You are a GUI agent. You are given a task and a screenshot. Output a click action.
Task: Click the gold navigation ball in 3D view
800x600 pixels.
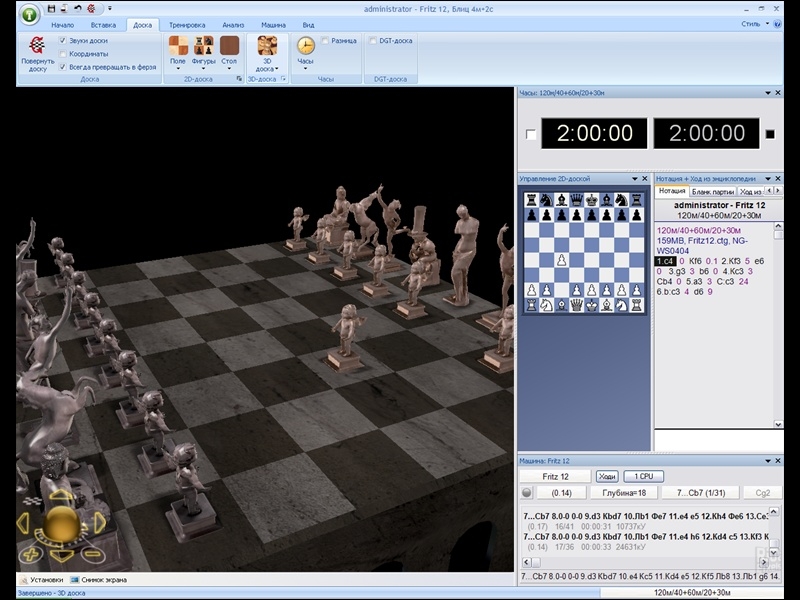click(62, 520)
